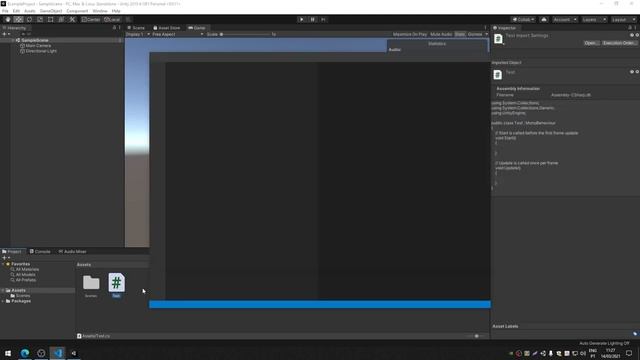Adjust the Game view Scale slider
Image resolution: width=640 pixels, height=360 pixels.
click(x=245, y=34)
